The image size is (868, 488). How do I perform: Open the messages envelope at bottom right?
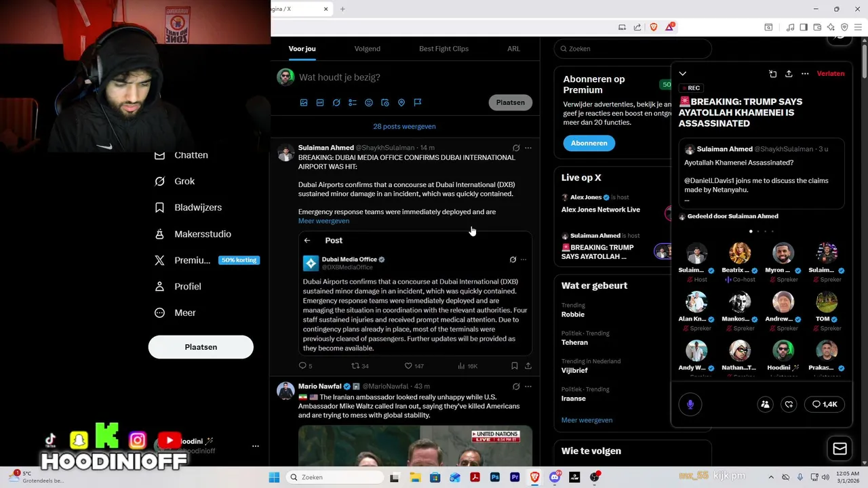pos(840,449)
